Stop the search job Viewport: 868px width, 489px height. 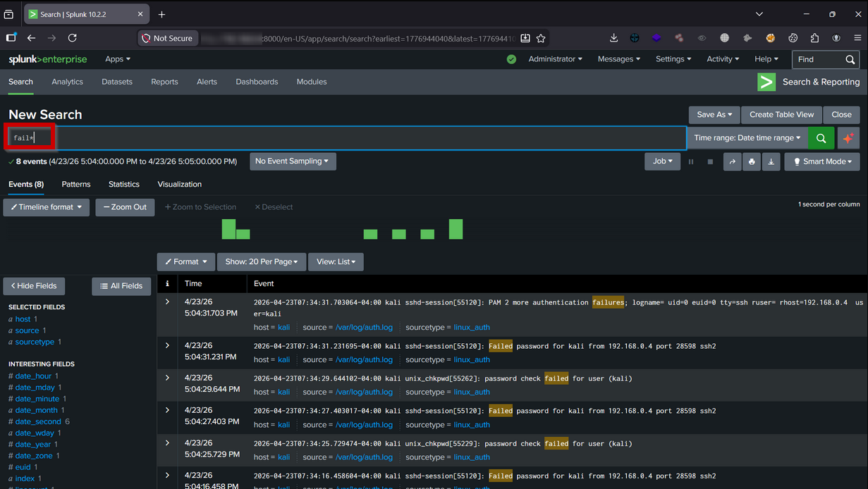pyautogui.click(x=710, y=161)
